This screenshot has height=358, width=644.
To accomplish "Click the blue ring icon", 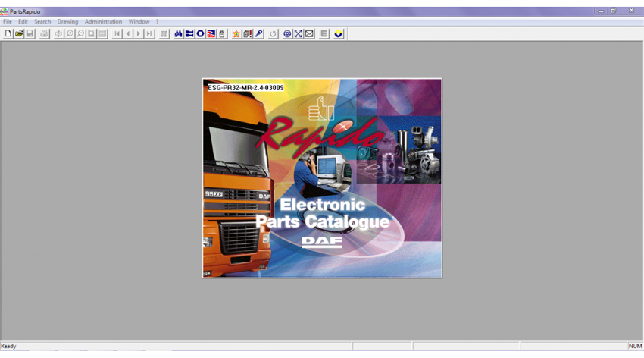I will 201,33.
